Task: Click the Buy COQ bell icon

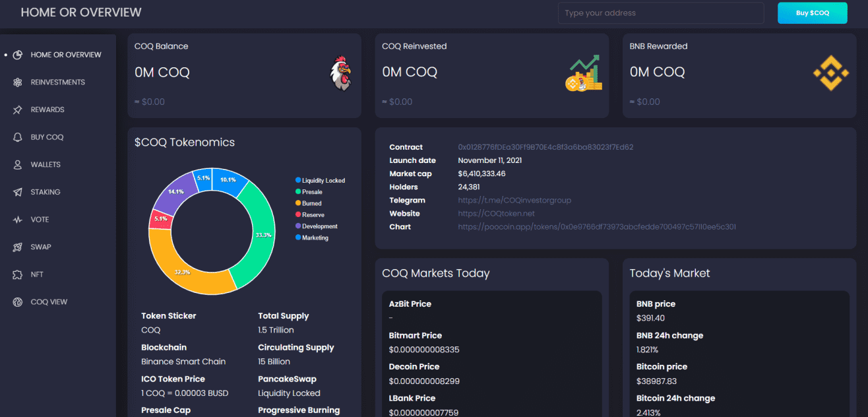Action: [x=18, y=137]
